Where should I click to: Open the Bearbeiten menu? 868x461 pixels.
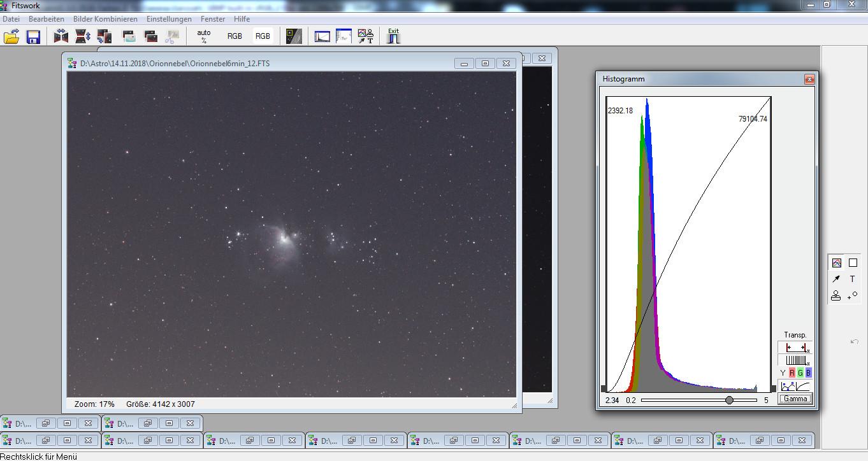[x=47, y=19]
